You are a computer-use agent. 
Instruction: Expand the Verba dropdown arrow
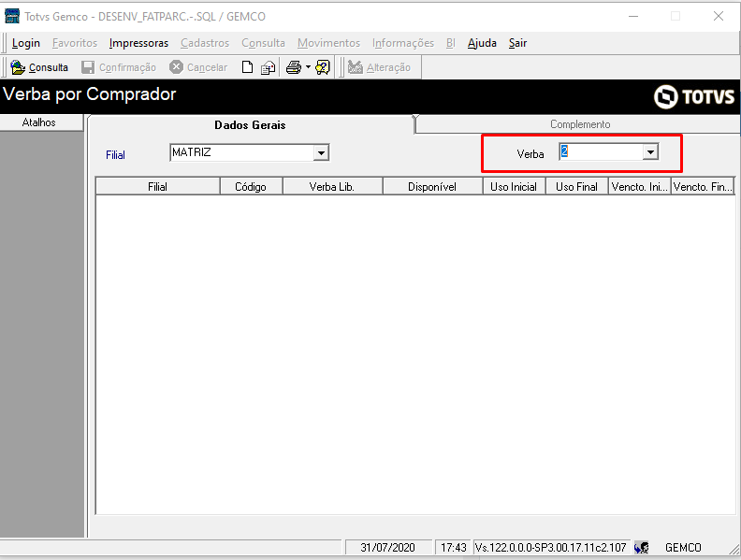[651, 152]
